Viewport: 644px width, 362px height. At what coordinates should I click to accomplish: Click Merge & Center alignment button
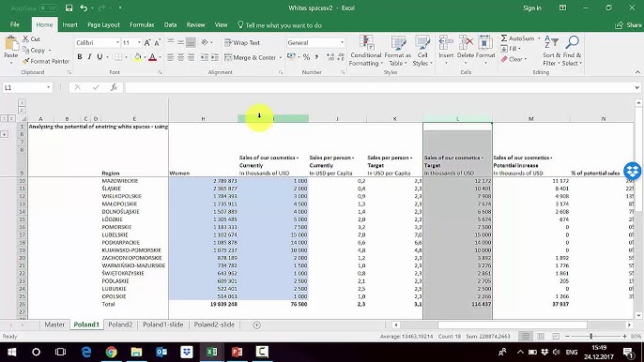(251, 57)
